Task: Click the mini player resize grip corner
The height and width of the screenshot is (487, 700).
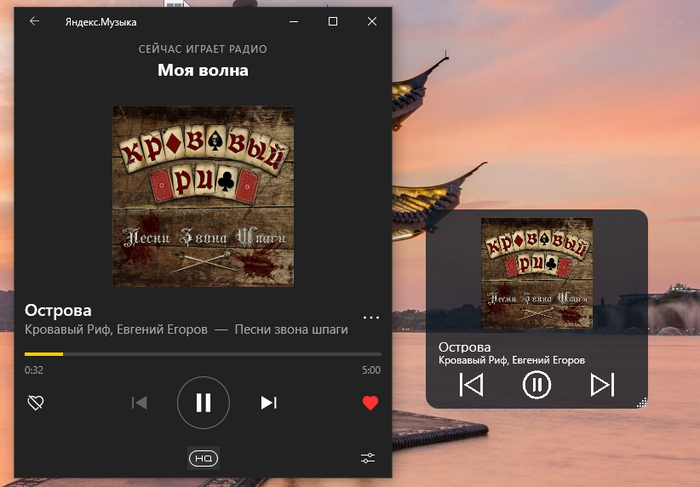Action: (642, 403)
